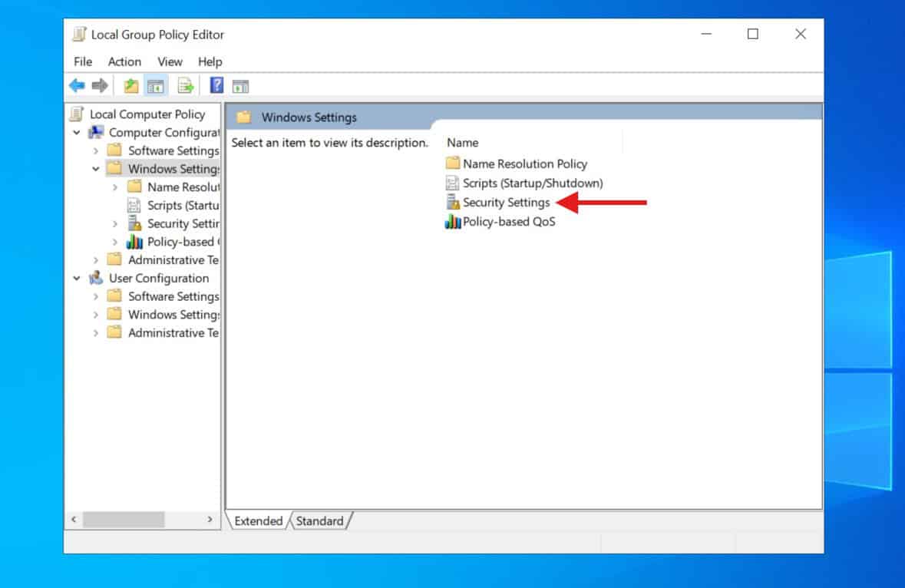Click the Forward arrow toolbar icon

[x=100, y=86]
